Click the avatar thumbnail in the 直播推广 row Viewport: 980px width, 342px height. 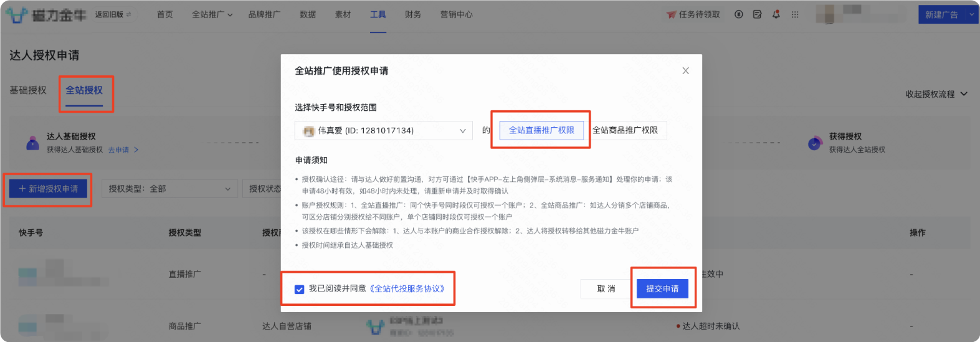tap(27, 277)
